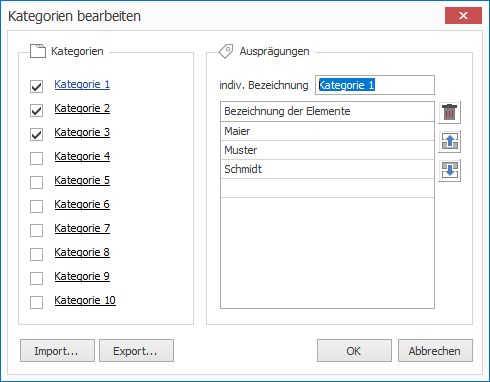Screen dimensions: 490x382
Task: Click the Export... button
Action: [136, 351]
